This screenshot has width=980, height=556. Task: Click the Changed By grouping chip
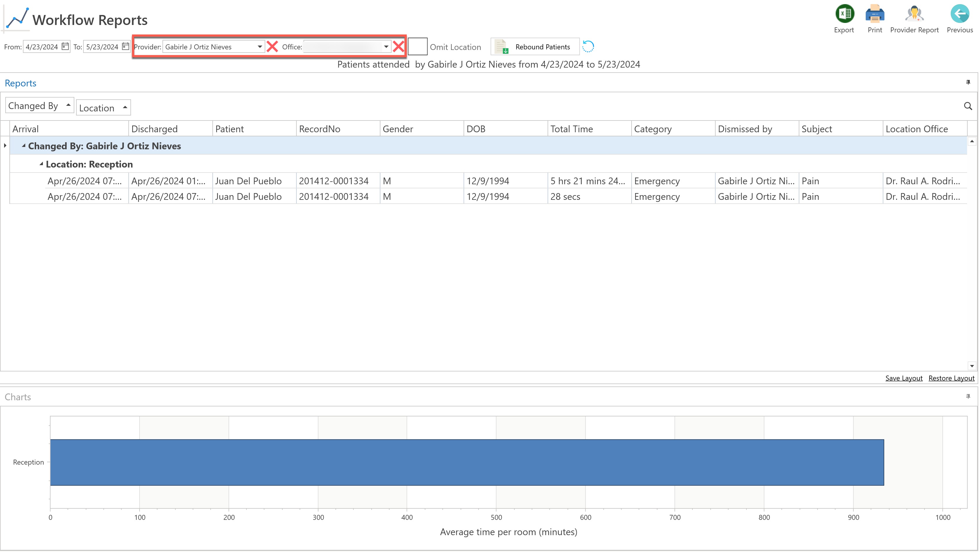click(x=39, y=106)
